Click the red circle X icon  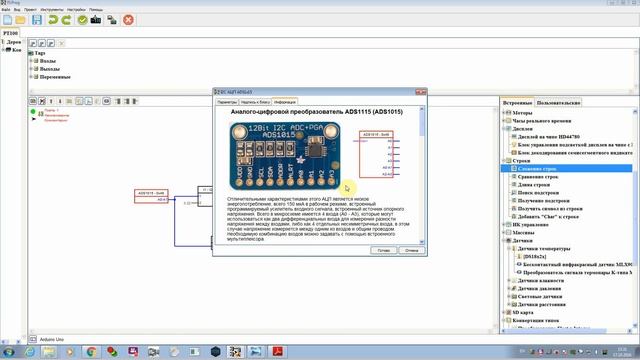(128, 20)
